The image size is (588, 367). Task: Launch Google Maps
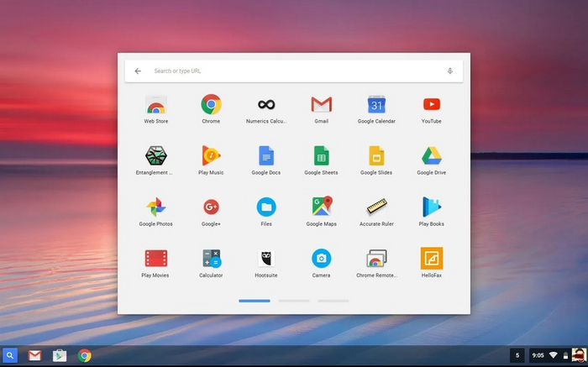click(321, 207)
